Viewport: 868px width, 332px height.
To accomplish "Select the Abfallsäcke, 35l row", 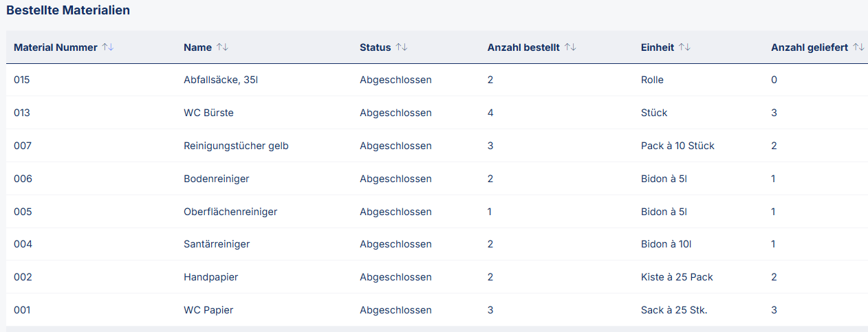I will coord(221,80).
